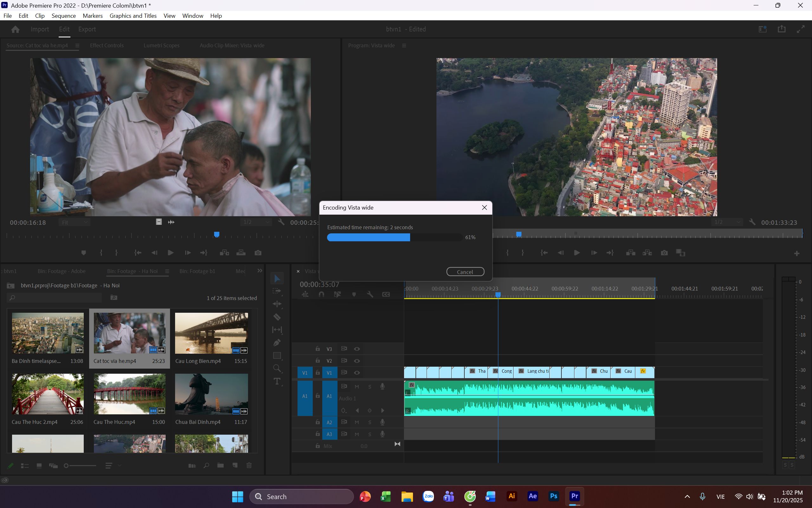Switch to the Effect Controls tab
This screenshot has width=812, height=508.
click(107, 45)
